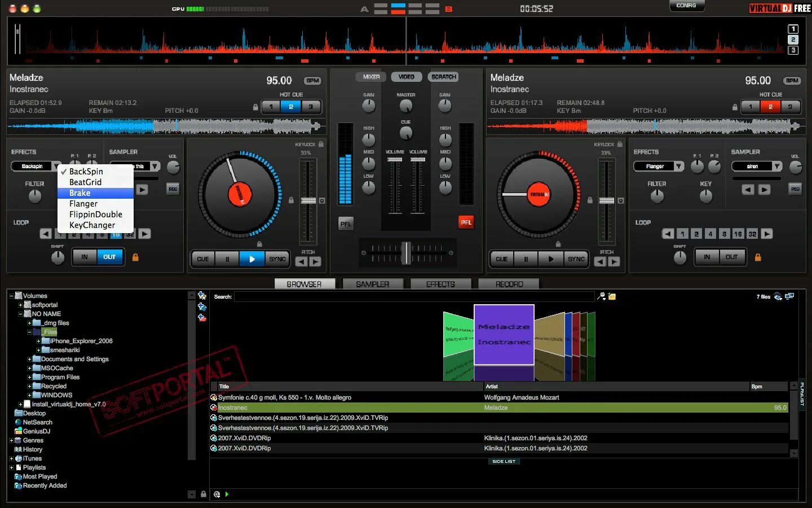Viewport: 812px width, 508px height.
Task: Toggle right deck loop lock icon
Action: (758, 257)
